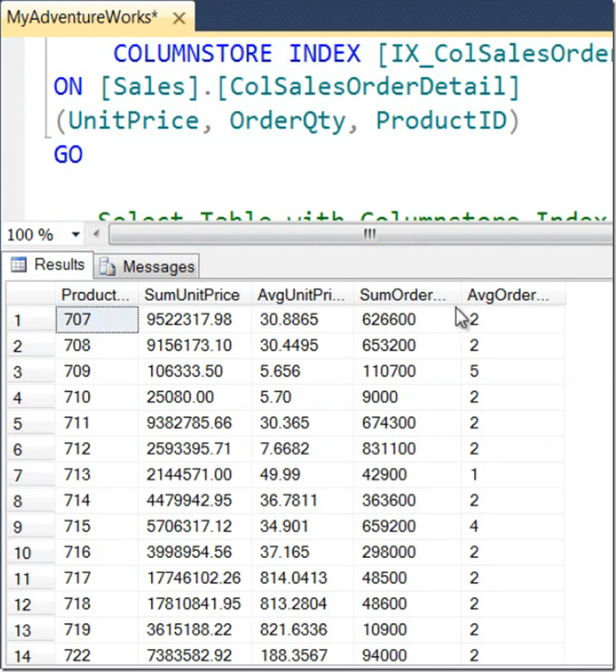This screenshot has width=616, height=672.
Task: Select cell 363600
Action: [x=408, y=500]
